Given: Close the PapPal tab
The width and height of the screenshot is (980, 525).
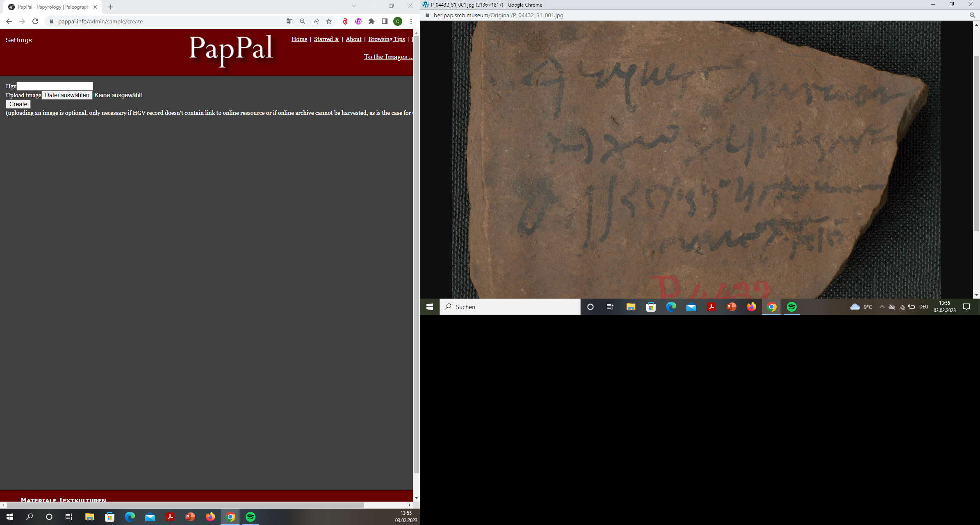Looking at the screenshot, I should point(95,7).
